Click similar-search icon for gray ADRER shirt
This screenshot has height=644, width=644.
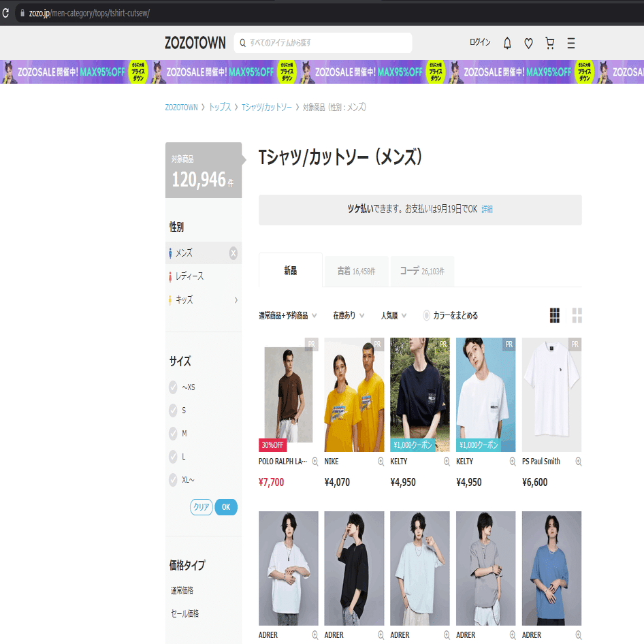click(x=513, y=635)
